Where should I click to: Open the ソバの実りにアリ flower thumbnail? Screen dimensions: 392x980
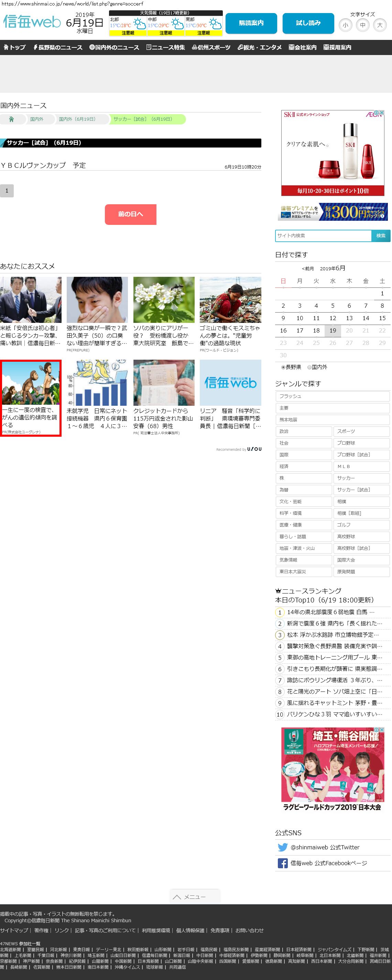tap(164, 300)
